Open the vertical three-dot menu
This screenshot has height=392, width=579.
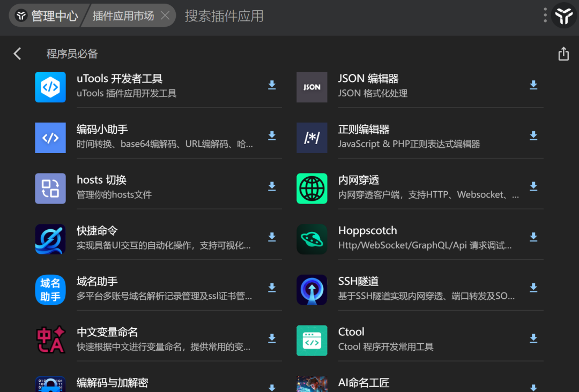(x=545, y=16)
